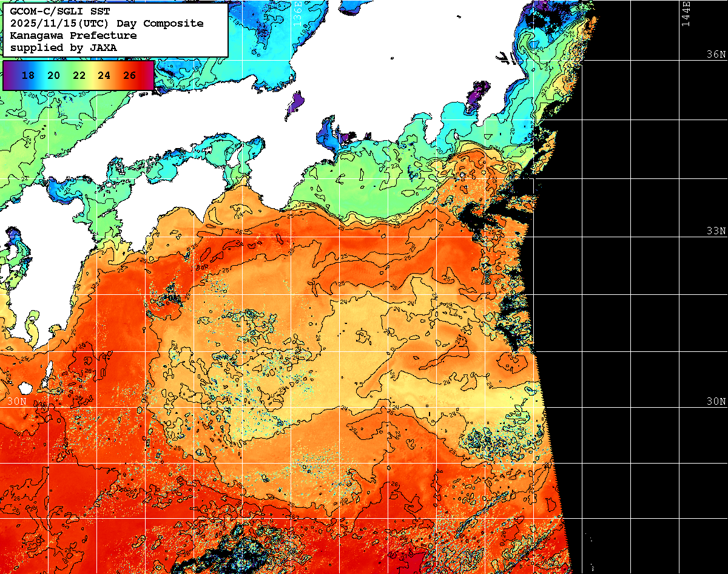The width and height of the screenshot is (728, 574).
Task: Click the 22 mark in the legend bar
Action: tap(79, 75)
